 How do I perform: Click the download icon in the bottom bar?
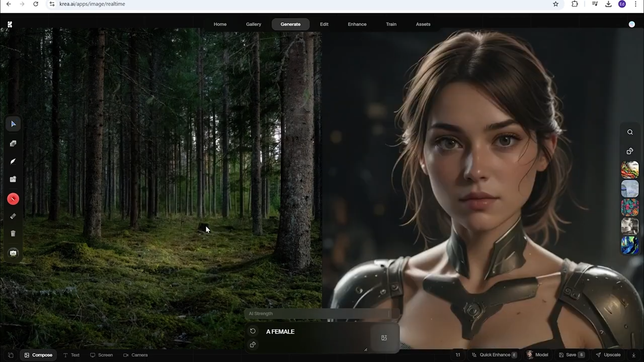[x=633, y=354]
